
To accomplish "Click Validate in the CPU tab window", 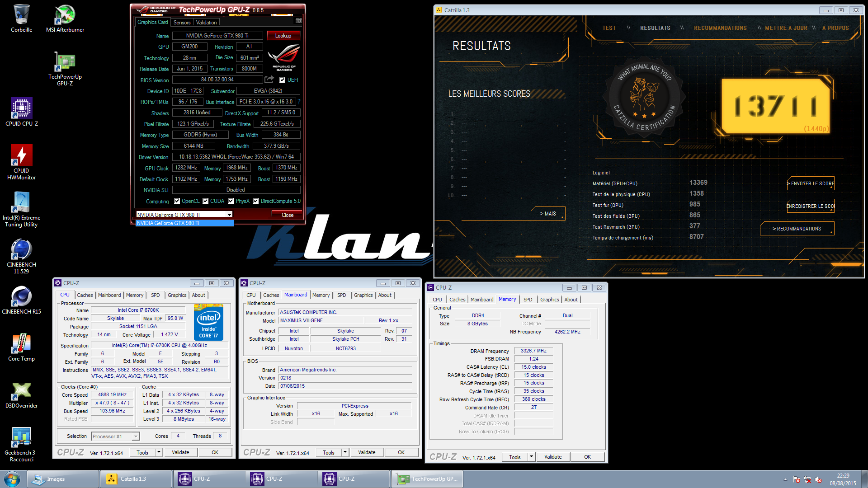I will [x=180, y=452].
